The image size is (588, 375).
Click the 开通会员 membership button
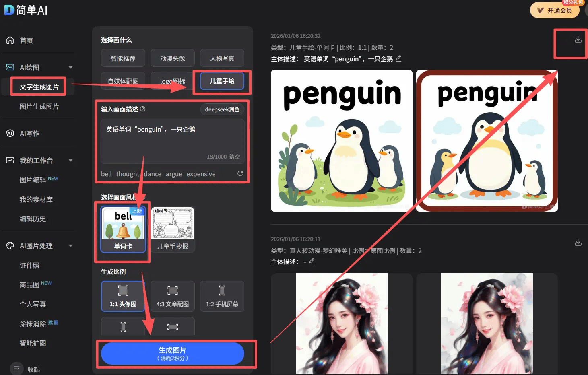(x=555, y=10)
